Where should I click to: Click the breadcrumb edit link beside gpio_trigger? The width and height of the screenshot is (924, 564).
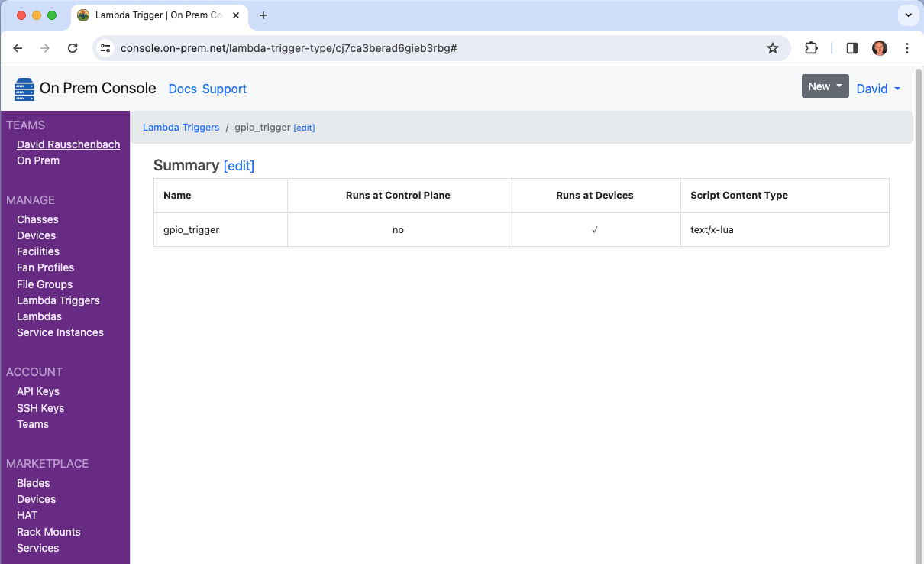(304, 128)
